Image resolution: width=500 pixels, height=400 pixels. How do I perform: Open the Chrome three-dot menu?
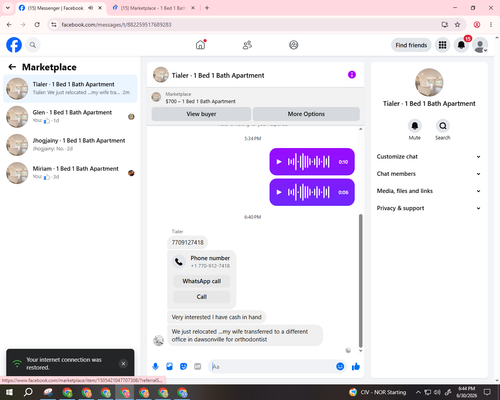[491, 25]
